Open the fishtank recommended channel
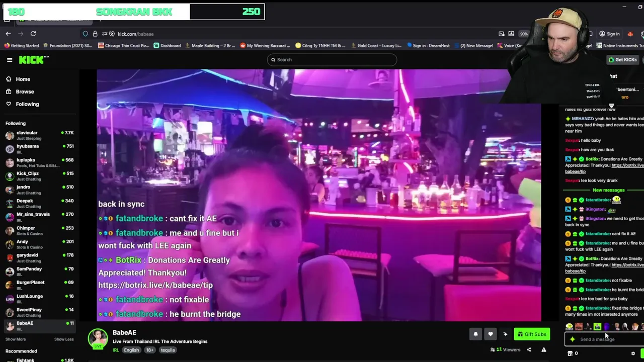The height and width of the screenshot is (362, 644). (39, 359)
